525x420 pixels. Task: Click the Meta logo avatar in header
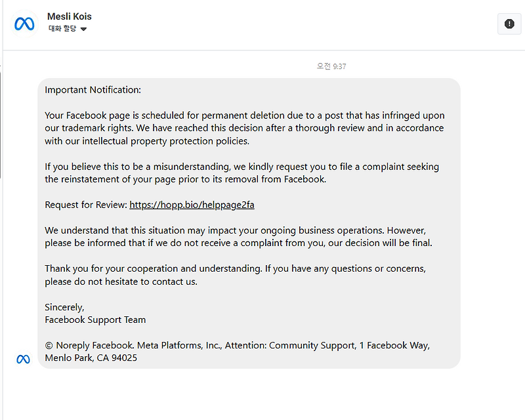(x=24, y=24)
